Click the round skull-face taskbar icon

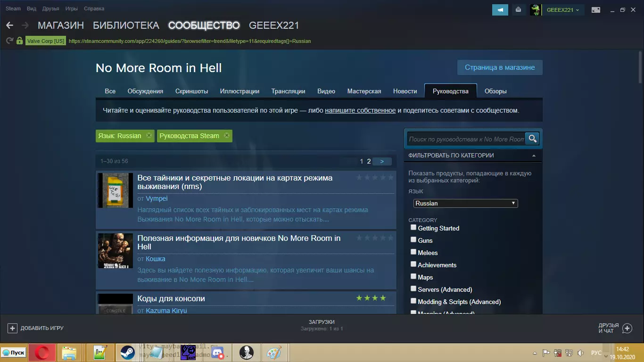pyautogui.click(x=246, y=353)
